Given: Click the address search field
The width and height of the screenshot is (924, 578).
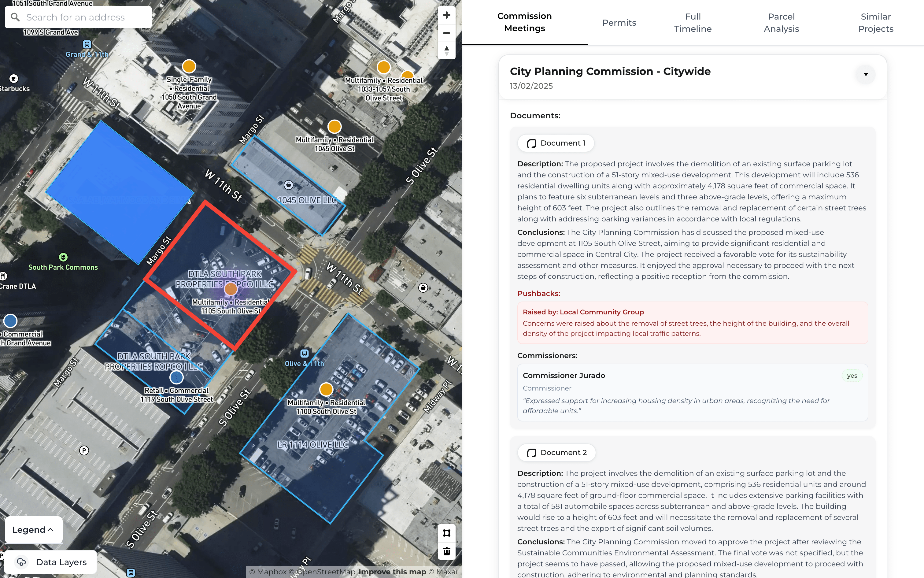Looking at the screenshot, I should (x=78, y=17).
